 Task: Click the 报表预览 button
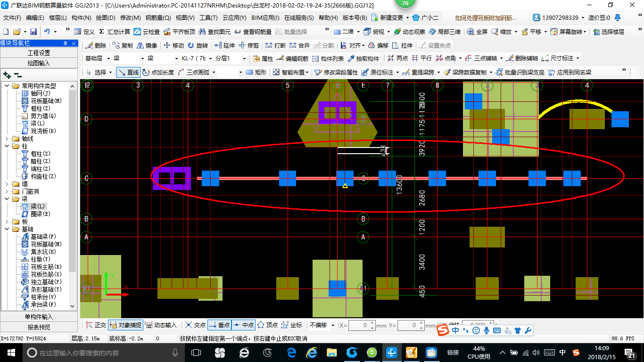coord(39,327)
